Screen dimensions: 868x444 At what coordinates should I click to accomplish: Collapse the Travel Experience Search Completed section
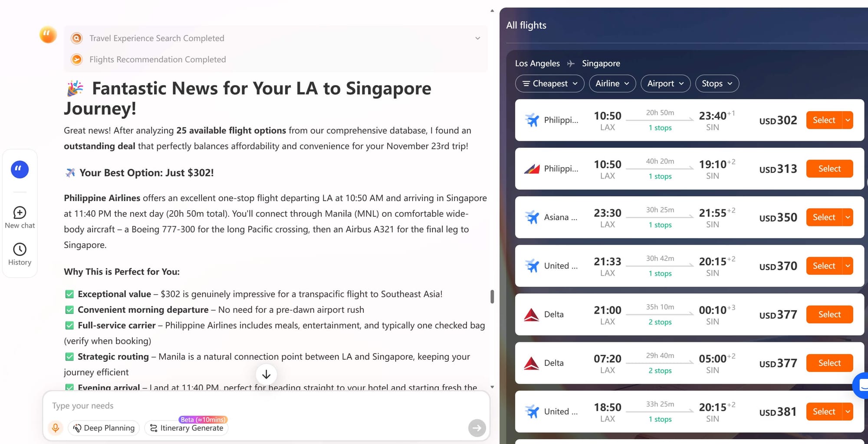[x=477, y=38]
